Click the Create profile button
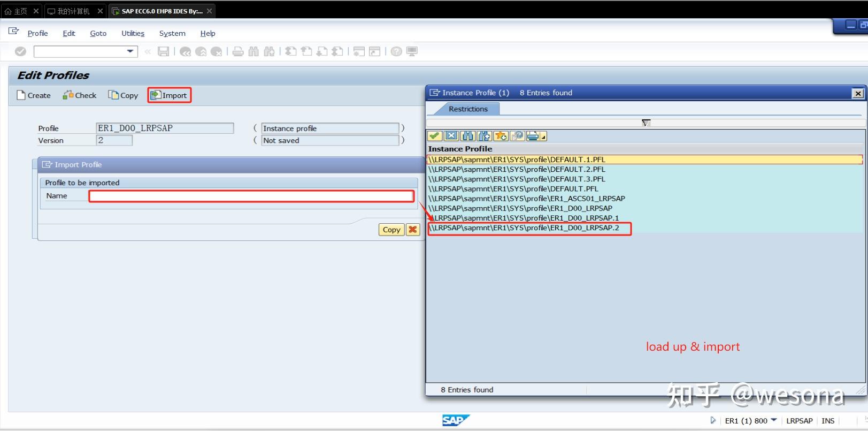 34,95
